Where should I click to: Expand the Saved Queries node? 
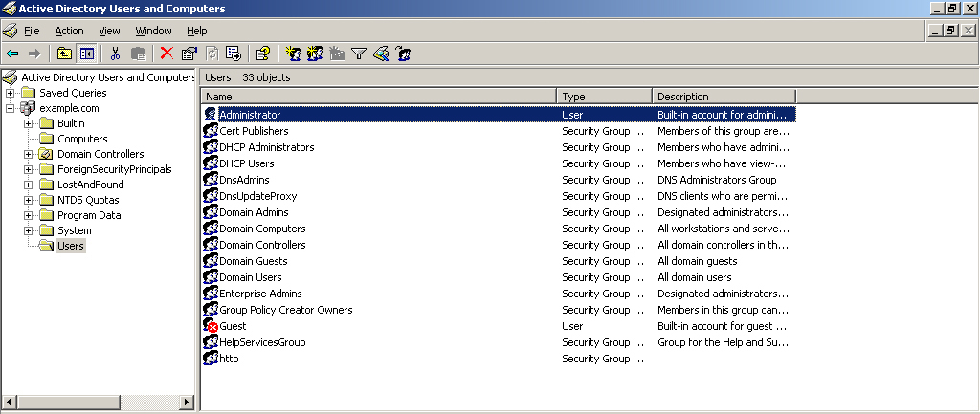[10, 93]
